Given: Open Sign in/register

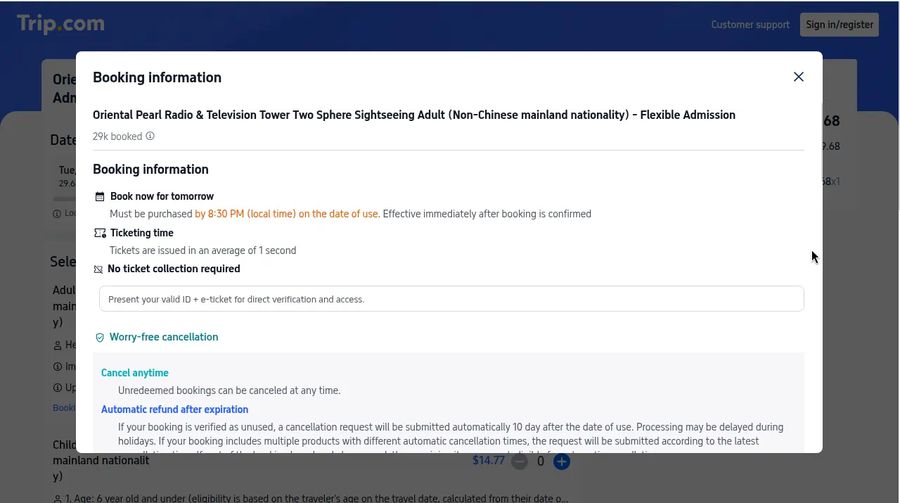Looking at the screenshot, I should [x=839, y=25].
